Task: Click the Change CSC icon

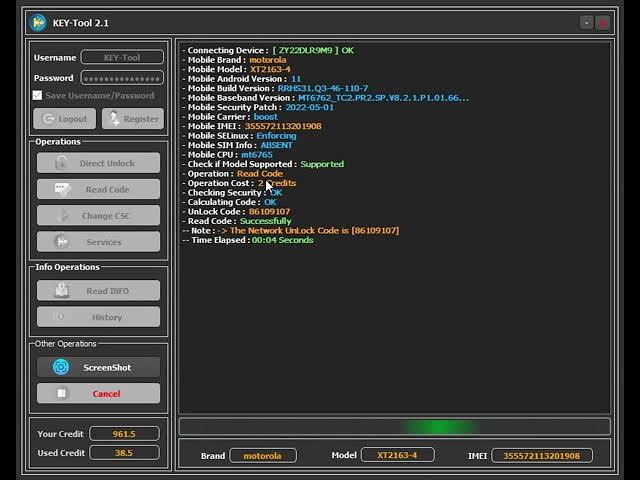Action: click(63, 215)
